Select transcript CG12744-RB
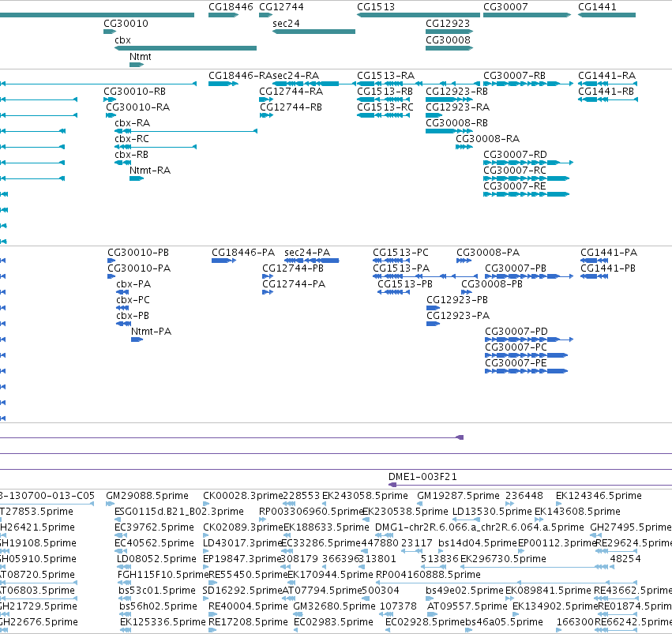The height and width of the screenshot is (634, 672). 291,107
